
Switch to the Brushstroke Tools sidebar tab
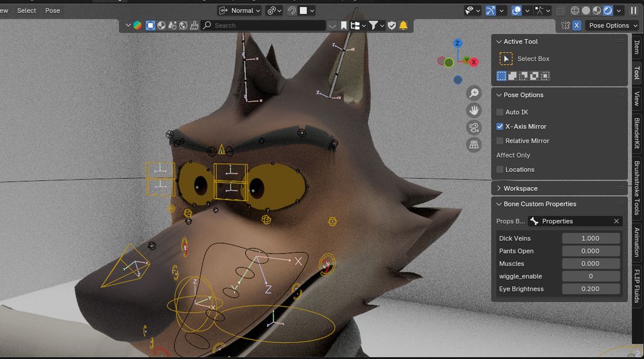tap(637, 187)
